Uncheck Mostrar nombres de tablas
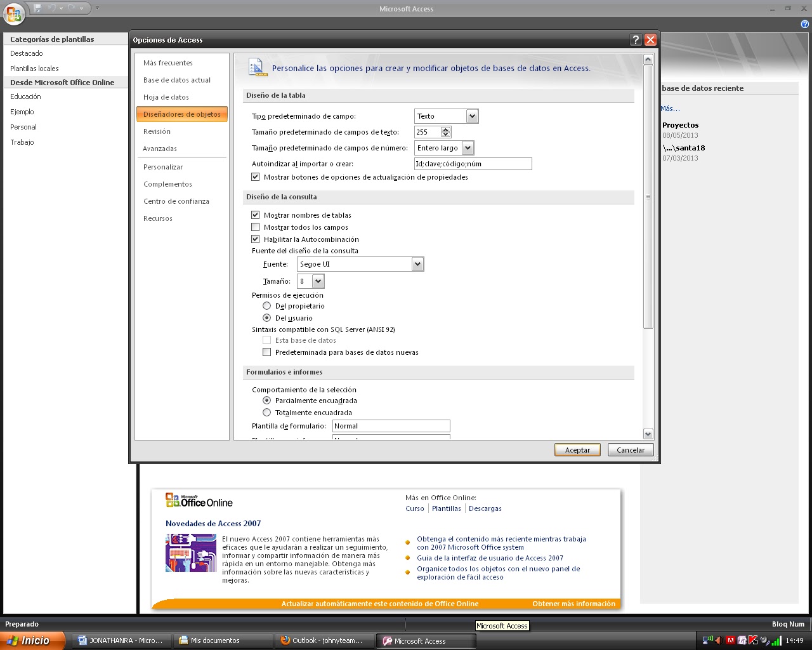 pos(256,215)
